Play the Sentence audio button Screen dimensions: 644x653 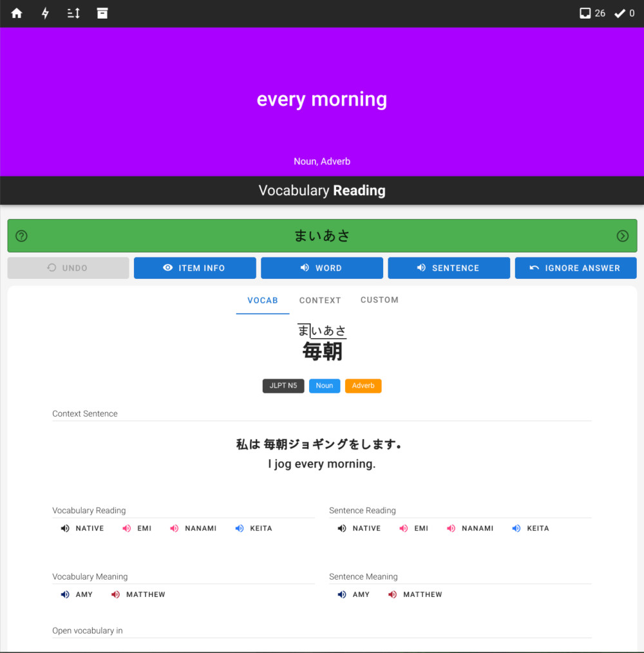(x=449, y=268)
